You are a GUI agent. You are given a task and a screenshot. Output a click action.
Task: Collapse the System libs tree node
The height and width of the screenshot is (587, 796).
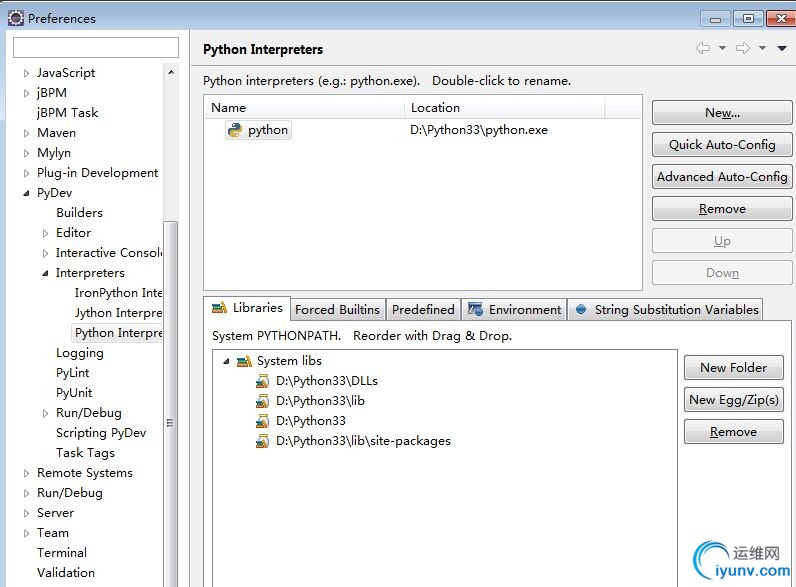click(226, 361)
